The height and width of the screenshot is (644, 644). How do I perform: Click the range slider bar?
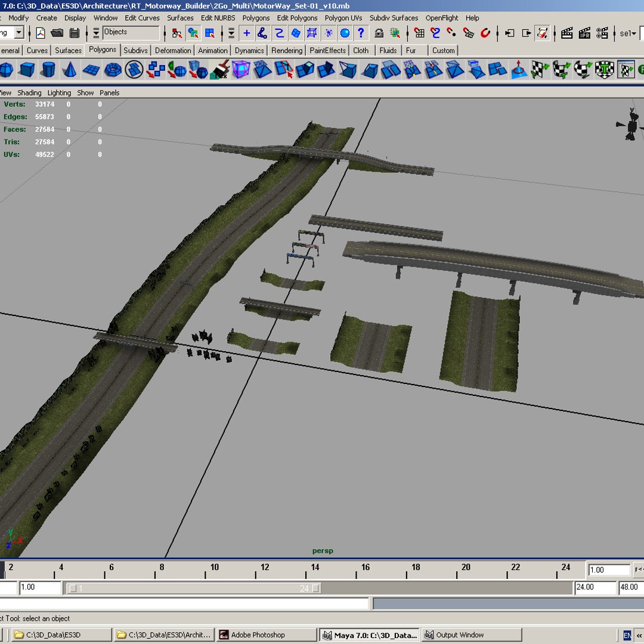(x=194, y=588)
